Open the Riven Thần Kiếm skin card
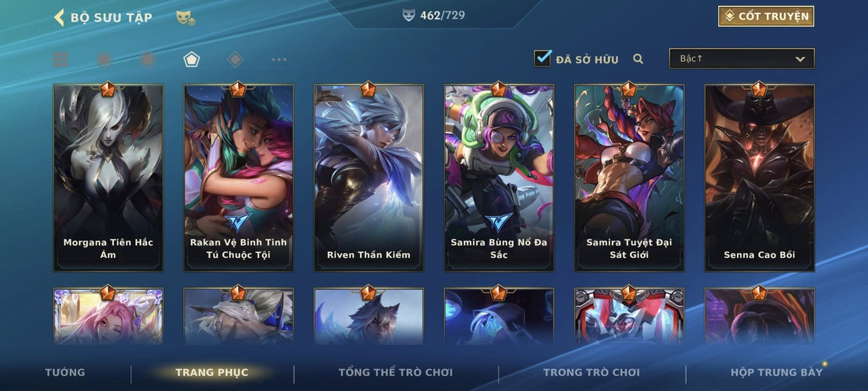The height and width of the screenshot is (391, 868). click(x=369, y=178)
